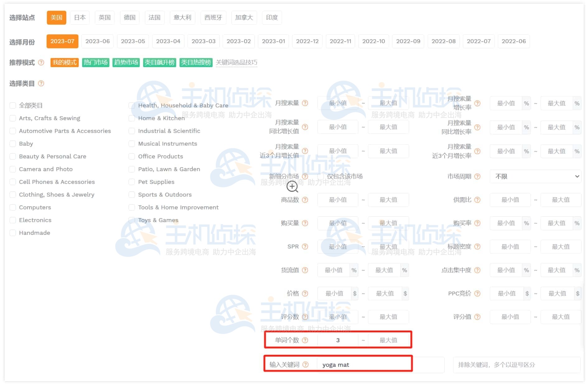
Task: Select the 类目热搜榜 tab
Action: [x=196, y=62]
